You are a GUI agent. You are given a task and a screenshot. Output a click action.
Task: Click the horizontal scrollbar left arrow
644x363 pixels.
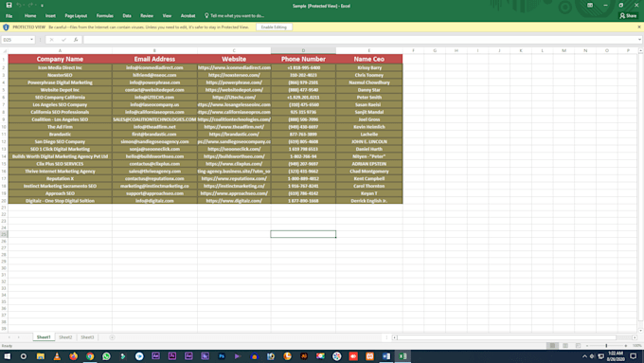pyautogui.click(x=395, y=337)
